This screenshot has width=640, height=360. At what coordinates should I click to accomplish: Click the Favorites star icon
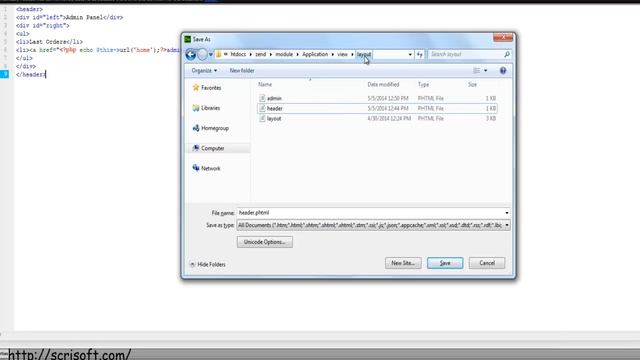(x=196, y=87)
